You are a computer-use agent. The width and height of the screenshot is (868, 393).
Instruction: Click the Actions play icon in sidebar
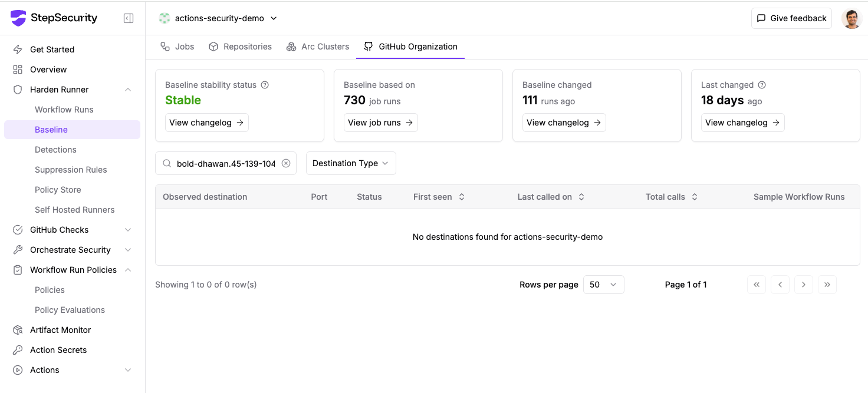coord(18,370)
